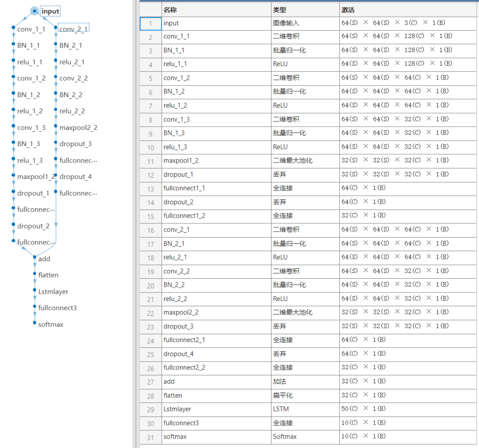Select dropout_1 node in the graph
The width and height of the screenshot is (479, 448).
point(33,193)
